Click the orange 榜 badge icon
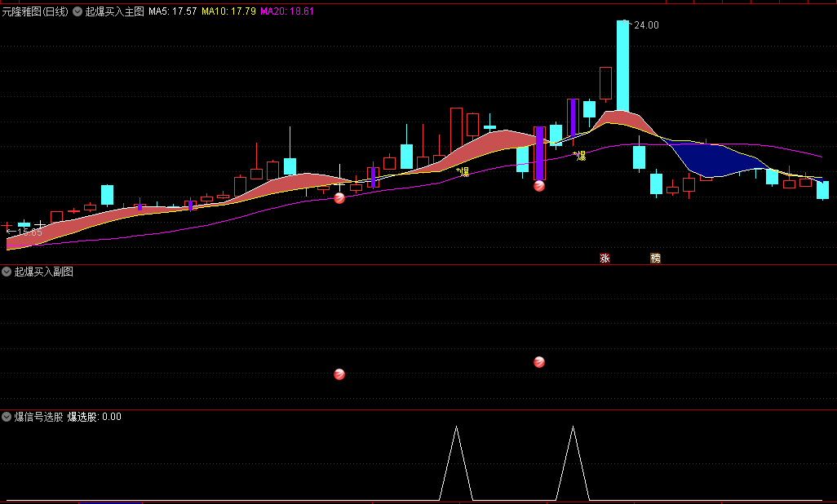The height and width of the screenshot is (504, 837). coord(656,259)
